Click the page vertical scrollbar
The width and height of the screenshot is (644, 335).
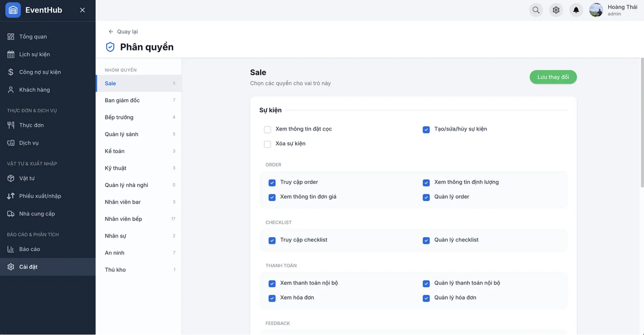tap(642, 123)
